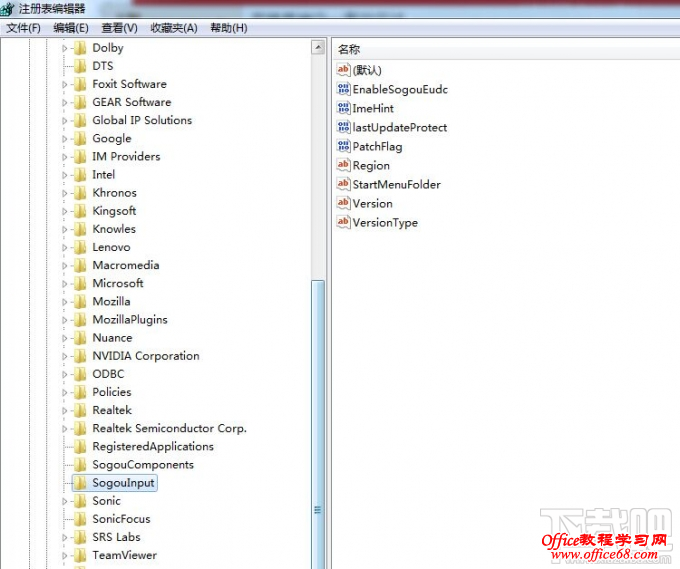Select the Google registry key label
680x569 pixels.
pyautogui.click(x=111, y=139)
